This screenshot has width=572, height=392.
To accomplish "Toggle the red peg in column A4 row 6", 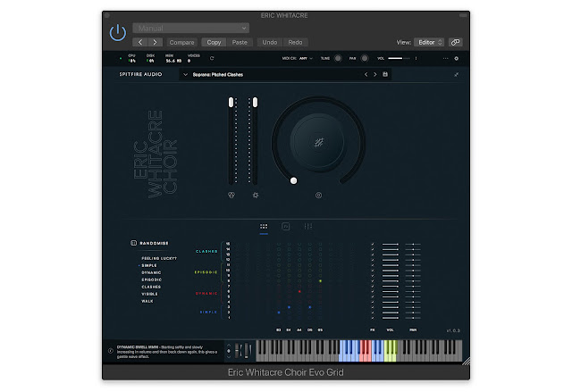I will (299, 291).
